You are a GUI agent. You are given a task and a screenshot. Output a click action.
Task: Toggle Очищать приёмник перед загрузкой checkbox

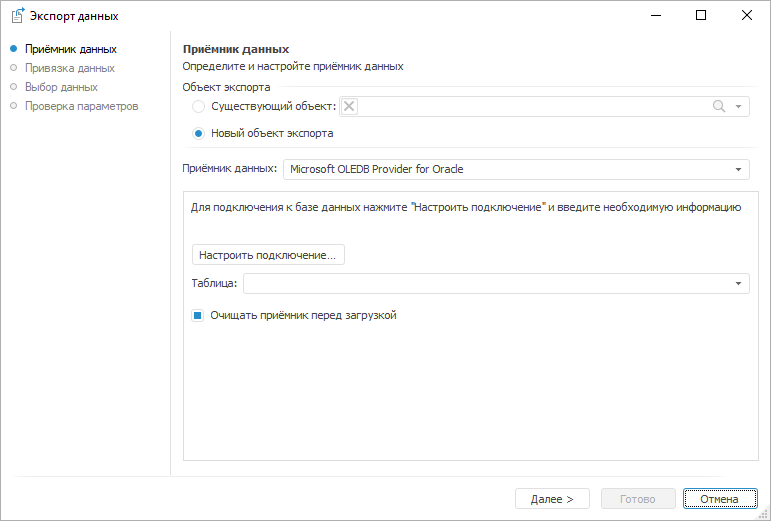tap(198, 316)
